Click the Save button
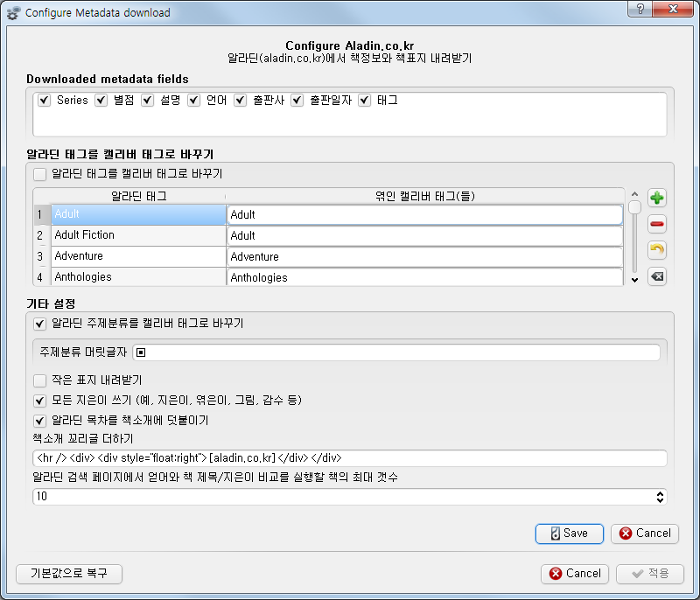Image resolution: width=700 pixels, height=600 pixels. pos(570,534)
